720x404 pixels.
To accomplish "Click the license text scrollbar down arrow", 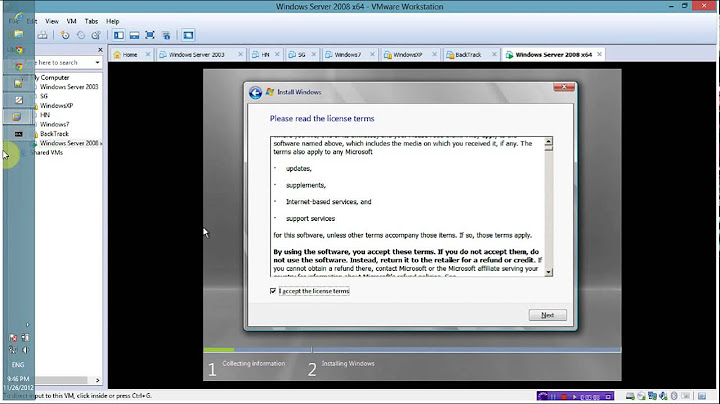I will click(x=548, y=272).
